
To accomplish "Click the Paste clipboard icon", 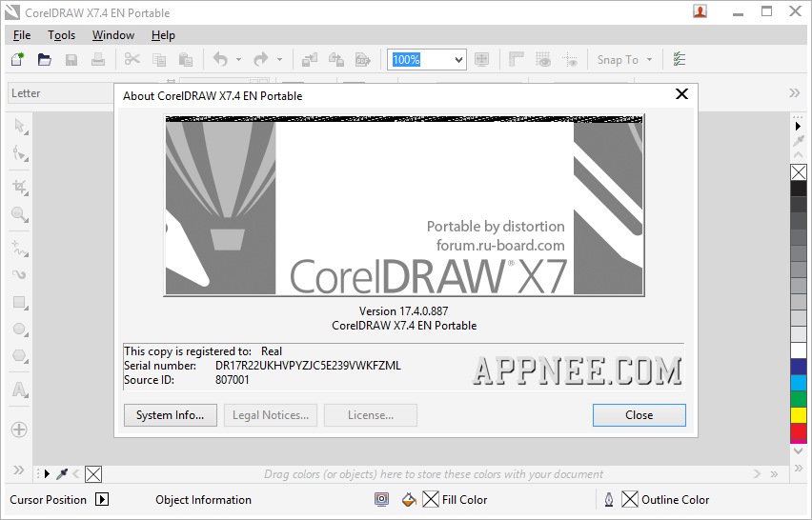I will (x=186, y=59).
